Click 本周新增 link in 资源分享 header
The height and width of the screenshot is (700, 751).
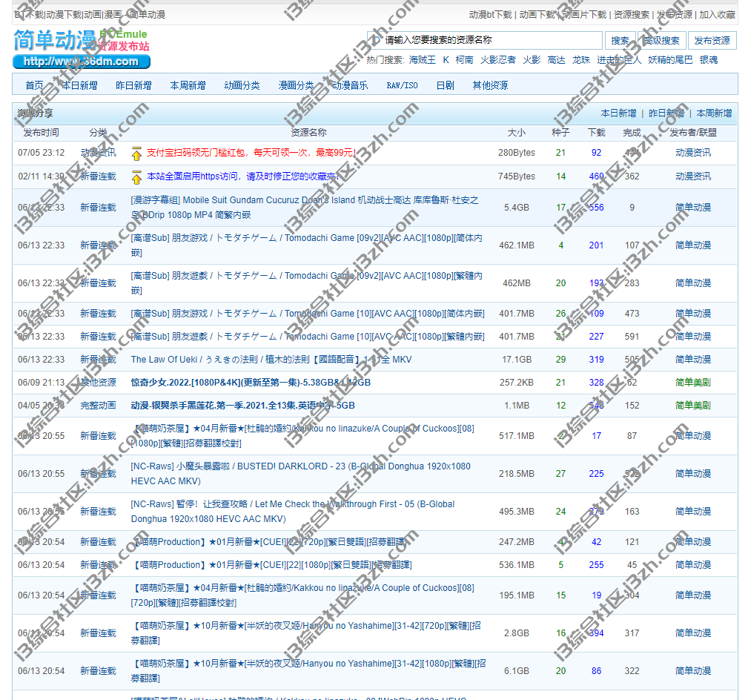coord(714,113)
